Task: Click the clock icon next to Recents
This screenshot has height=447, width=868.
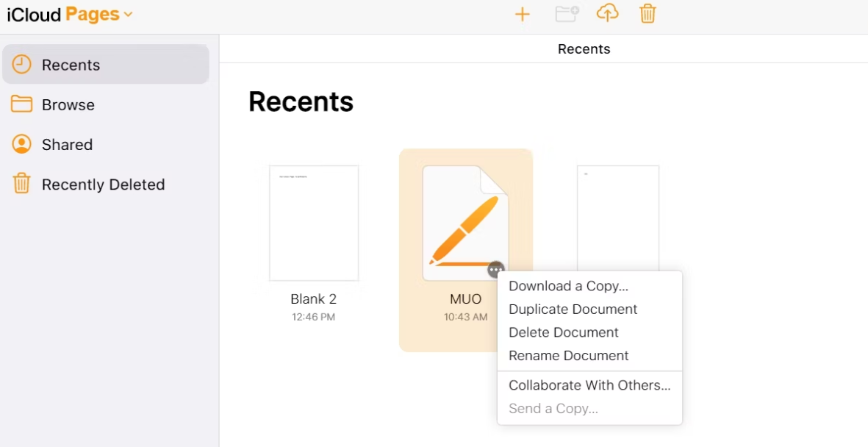Action: tap(21, 64)
